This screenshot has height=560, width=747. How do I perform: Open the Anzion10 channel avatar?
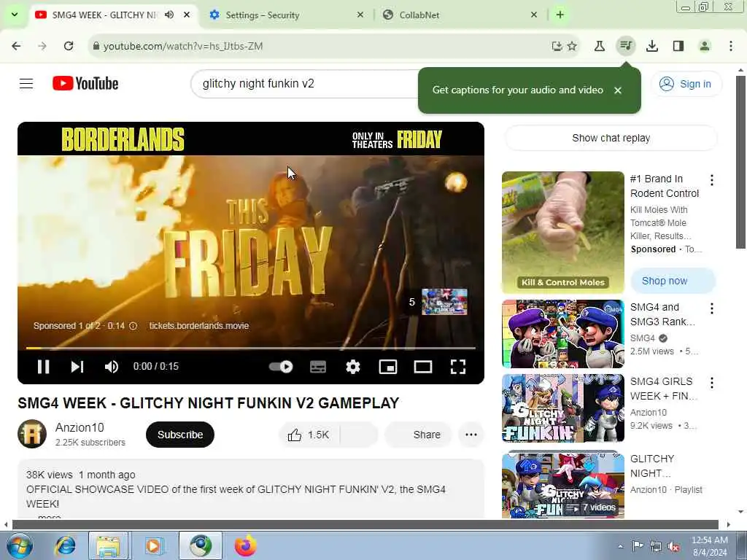[32, 434]
